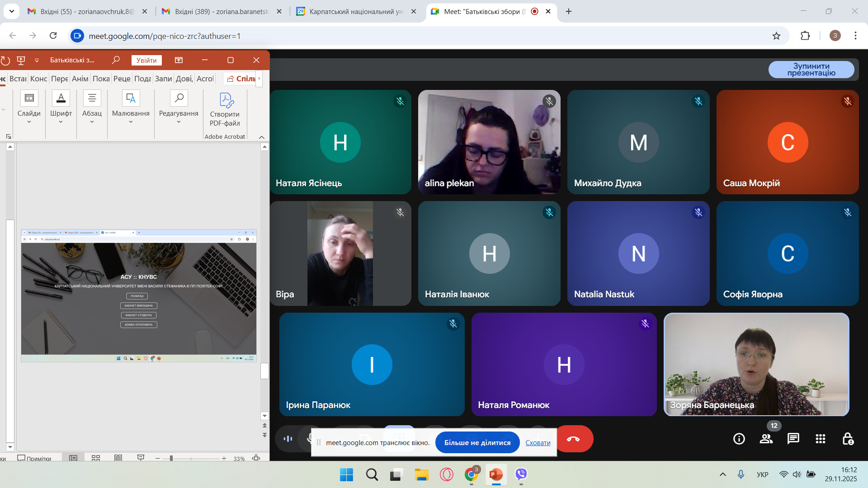Click the slide preview thumbnail
This screenshot has width=868, height=488.
(x=139, y=296)
